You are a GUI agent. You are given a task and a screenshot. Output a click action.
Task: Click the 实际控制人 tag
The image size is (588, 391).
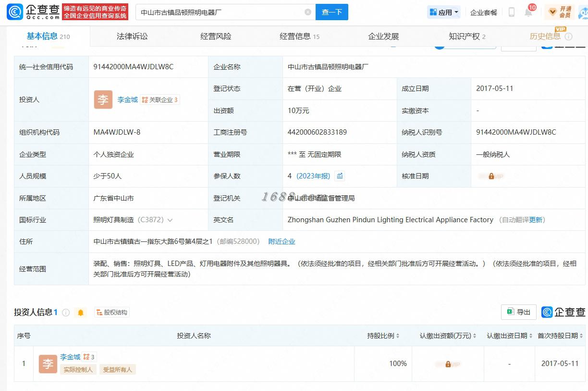pos(78,369)
